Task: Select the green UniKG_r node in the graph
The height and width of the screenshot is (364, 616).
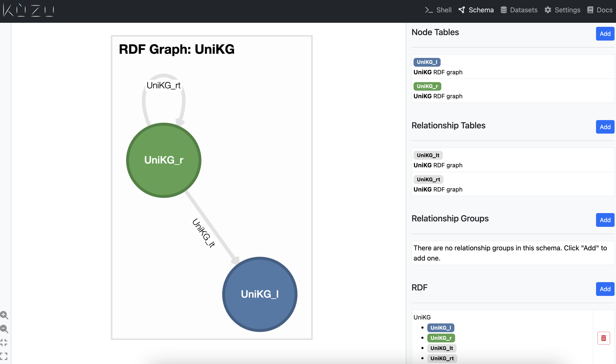Action: tap(164, 160)
